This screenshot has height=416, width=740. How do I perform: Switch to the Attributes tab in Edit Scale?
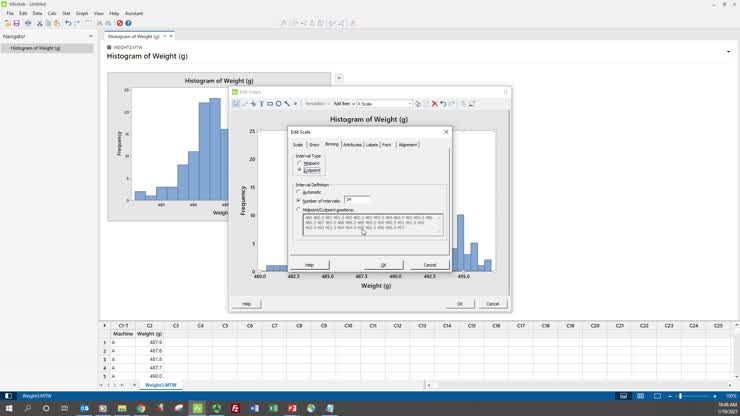(x=352, y=145)
